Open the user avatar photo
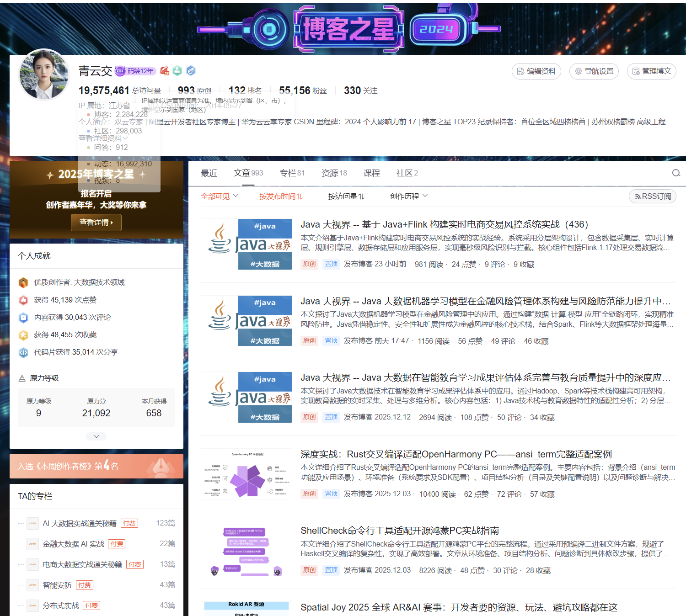This screenshot has height=616, width=686. click(44, 74)
